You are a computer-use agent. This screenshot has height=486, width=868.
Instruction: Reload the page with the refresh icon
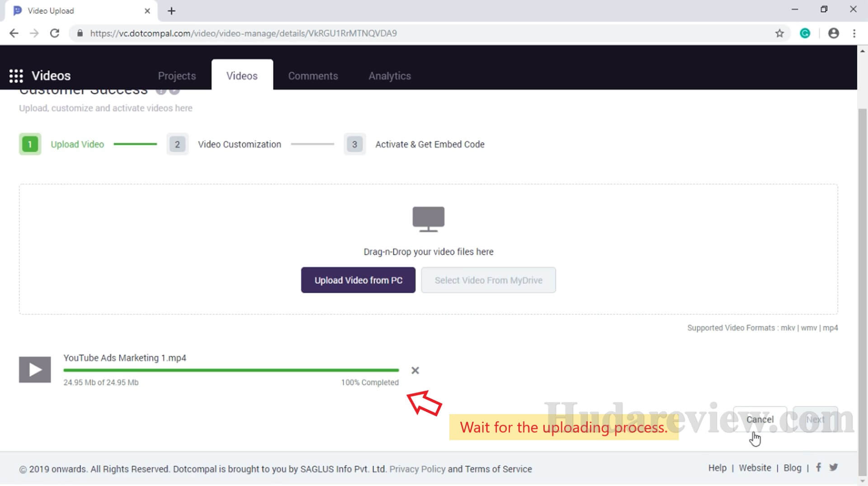tap(55, 33)
